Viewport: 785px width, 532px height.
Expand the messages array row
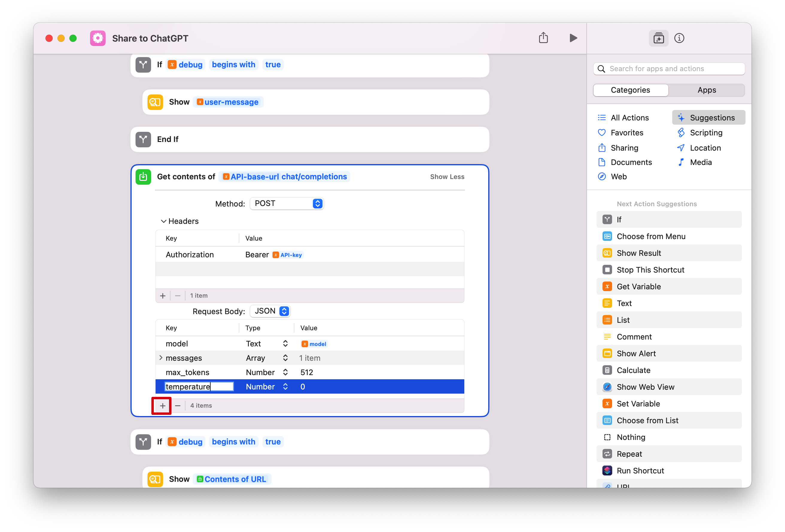[160, 358]
